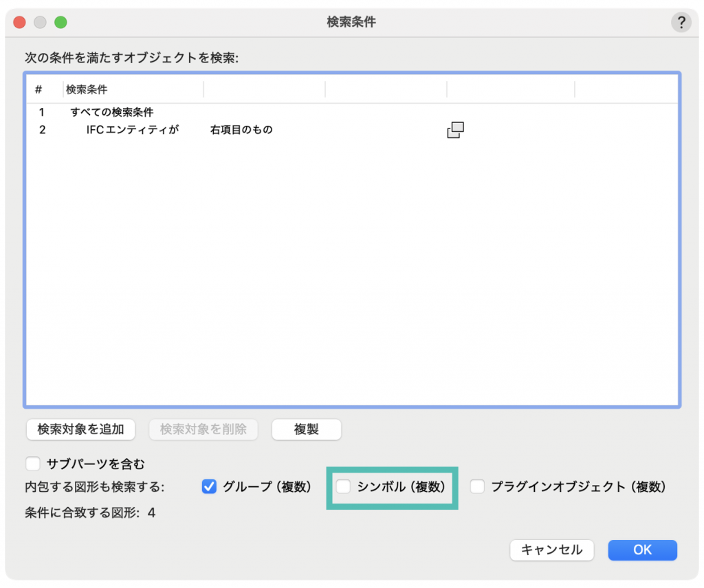704x588 pixels.
Task: Click the 検索対象を削除 button
Action: pos(203,429)
